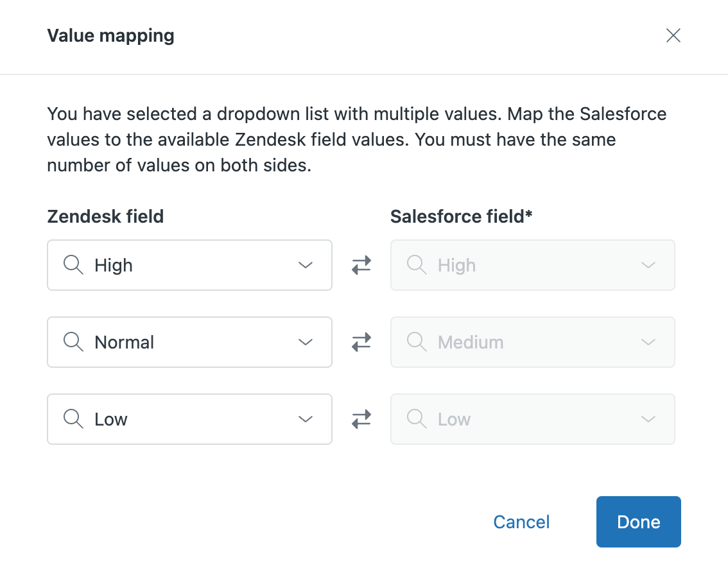Click the swap arrows between Normal and Medium
728x586 pixels.
(361, 341)
